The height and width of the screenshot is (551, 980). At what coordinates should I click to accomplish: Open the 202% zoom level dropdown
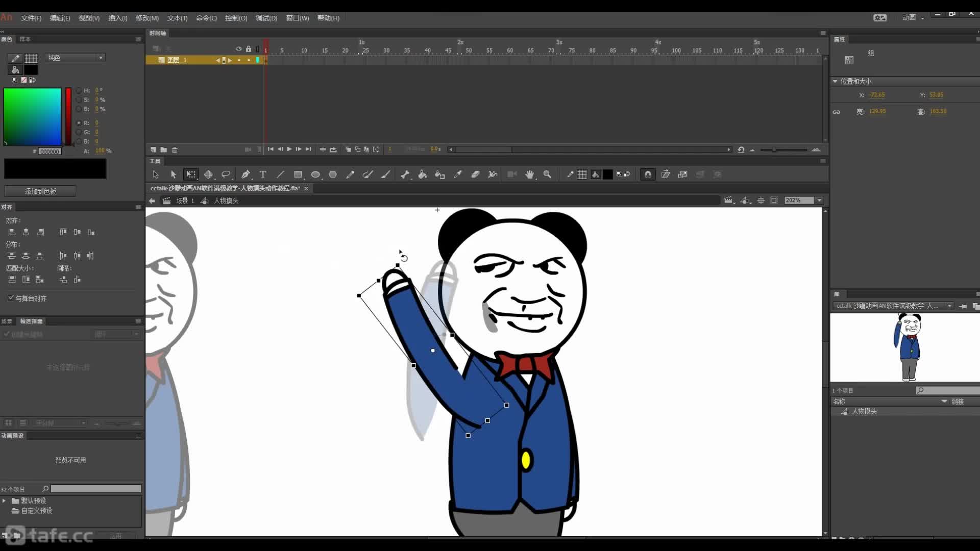(x=819, y=201)
